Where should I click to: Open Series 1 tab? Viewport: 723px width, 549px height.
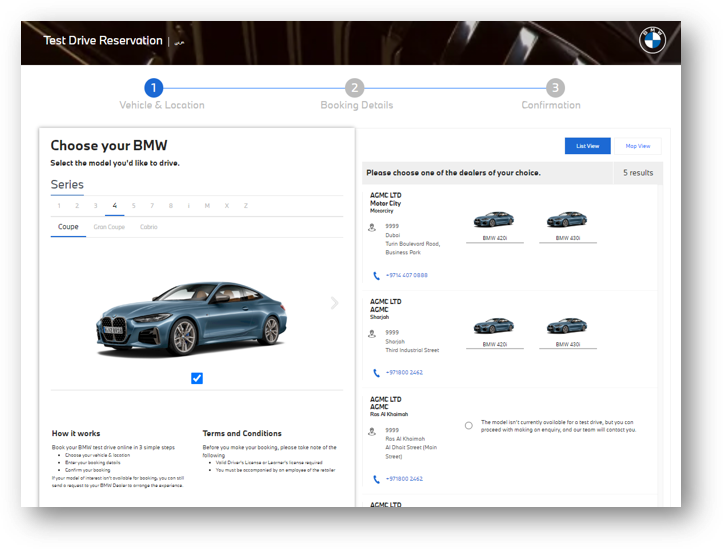[59, 206]
